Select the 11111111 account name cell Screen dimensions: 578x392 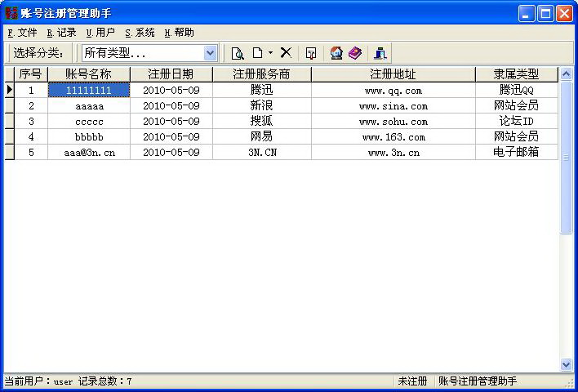[88, 90]
